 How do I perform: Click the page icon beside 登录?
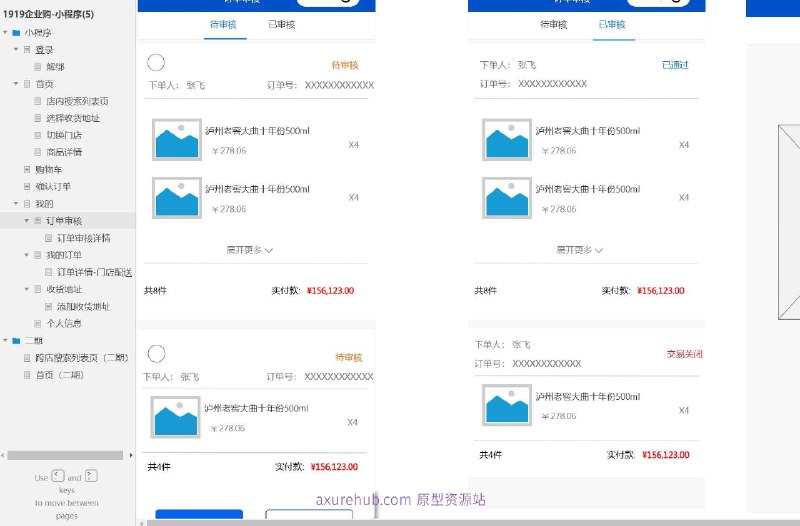tap(27, 49)
